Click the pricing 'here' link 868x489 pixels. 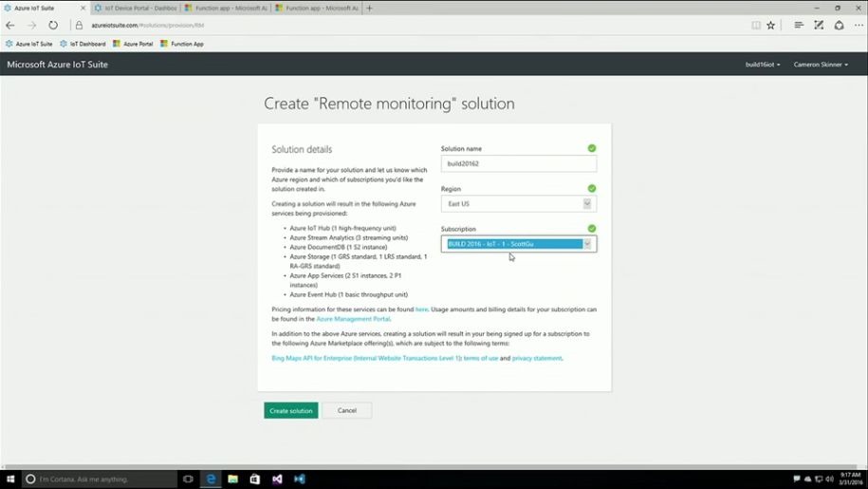click(421, 310)
